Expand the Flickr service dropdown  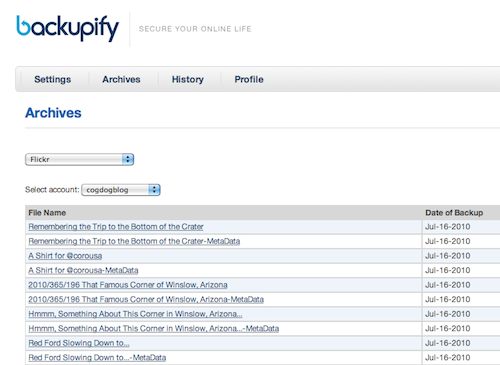[79, 159]
